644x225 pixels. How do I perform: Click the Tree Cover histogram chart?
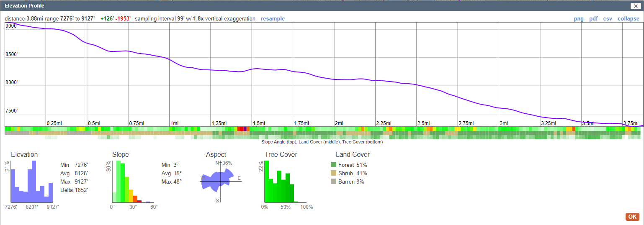(x=286, y=182)
